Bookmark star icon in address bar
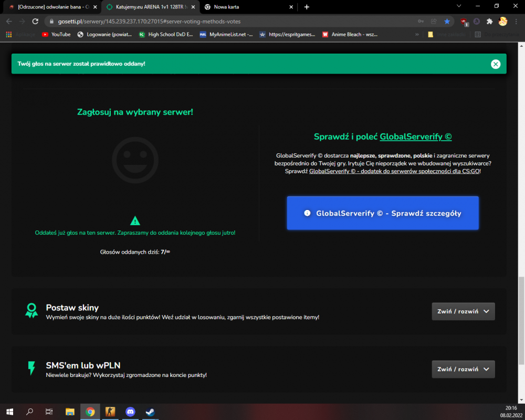 tap(447, 22)
